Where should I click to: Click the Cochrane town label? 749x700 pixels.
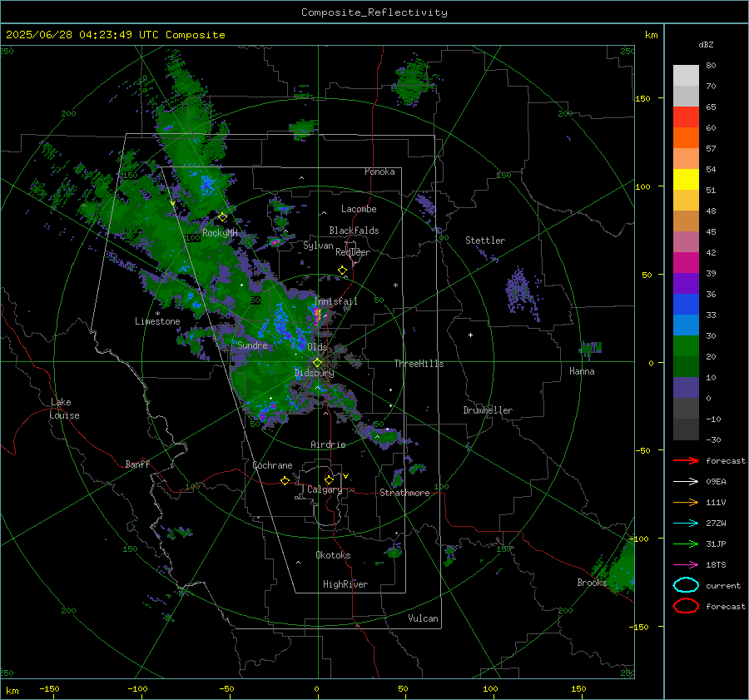(x=272, y=465)
